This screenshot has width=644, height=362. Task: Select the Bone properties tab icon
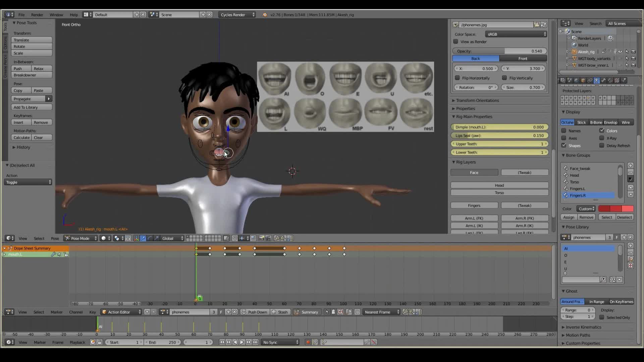click(603, 81)
